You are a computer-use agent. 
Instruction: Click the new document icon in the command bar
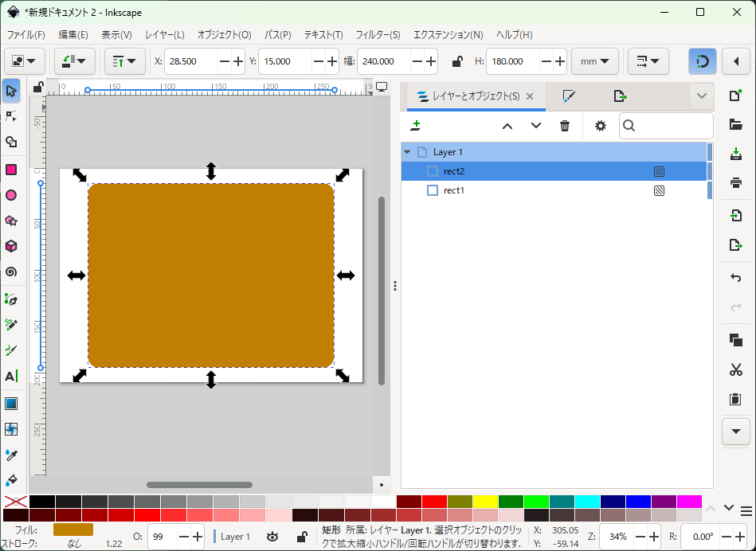(736, 96)
